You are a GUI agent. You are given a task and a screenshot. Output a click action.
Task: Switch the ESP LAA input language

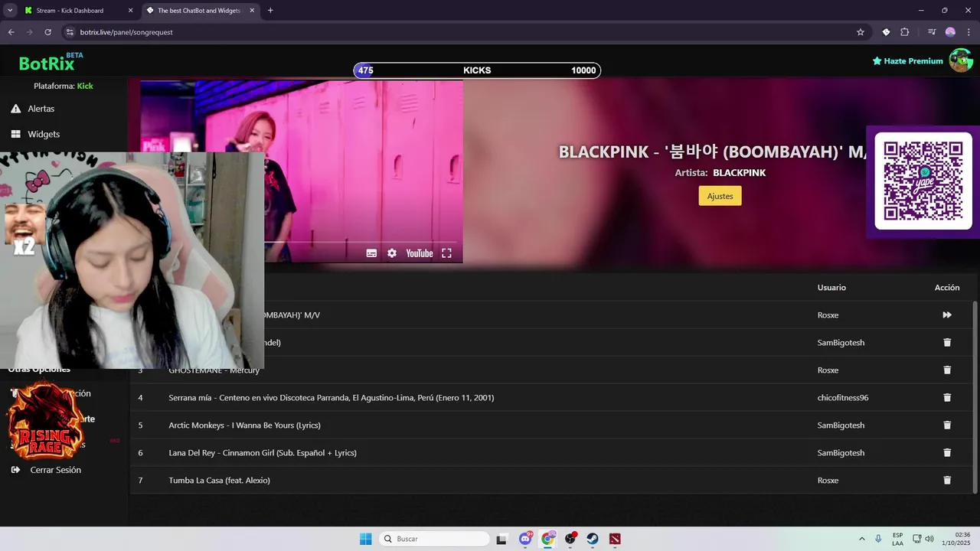[897, 539]
